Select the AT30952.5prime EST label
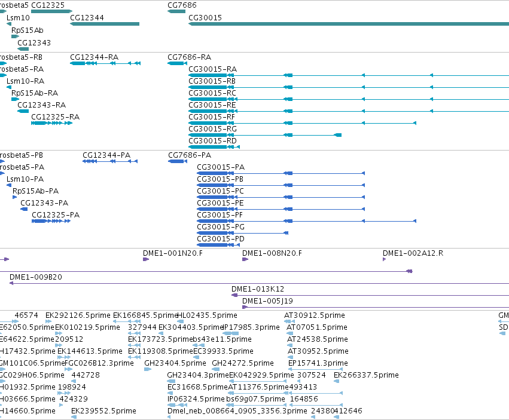This screenshot has width=509, height=420. 318,351
